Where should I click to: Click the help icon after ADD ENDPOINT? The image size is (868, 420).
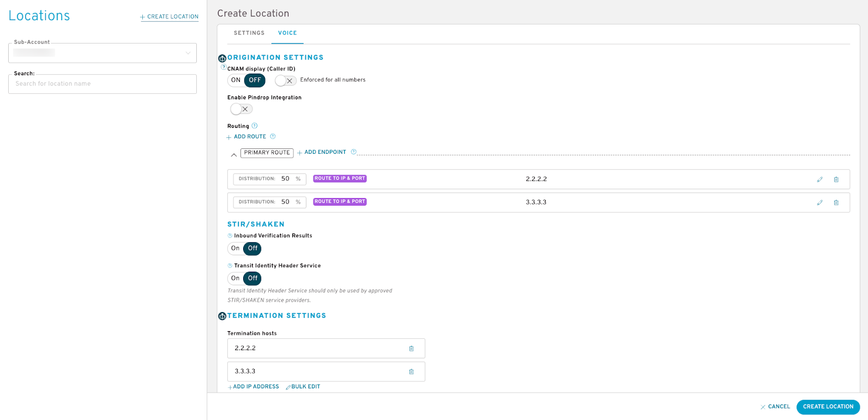pos(354,152)
